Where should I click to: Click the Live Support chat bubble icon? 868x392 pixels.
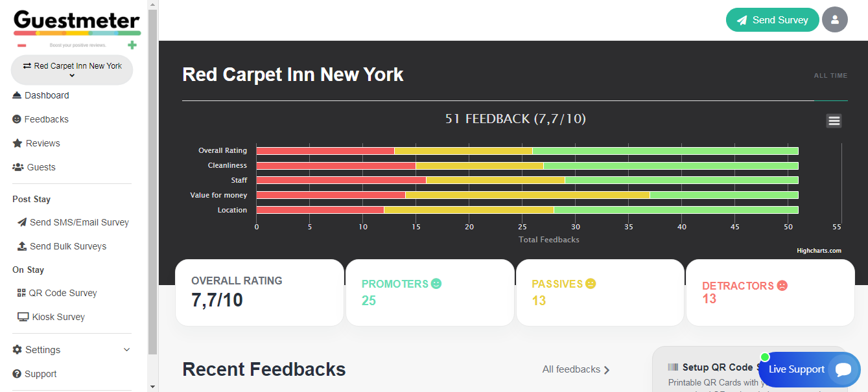843,369
